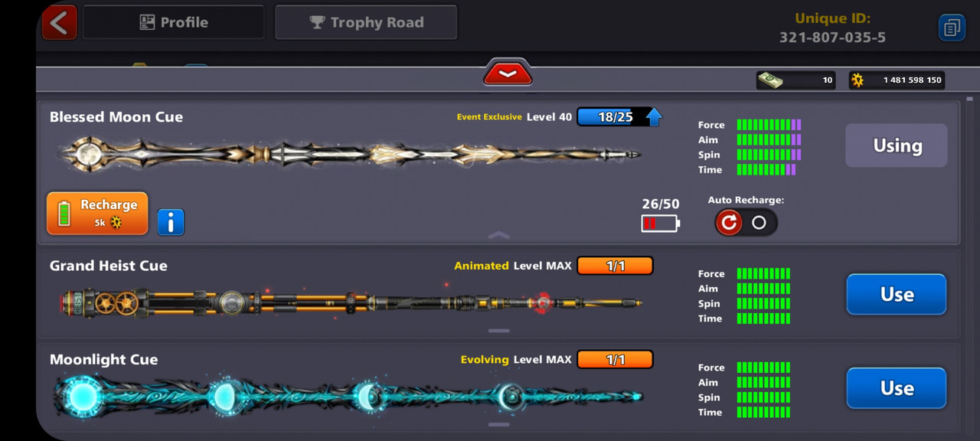Recharge the cue for 5k coins
This screenshot has width=980, height=441.
pyautogui.click(x=97, y=213)
